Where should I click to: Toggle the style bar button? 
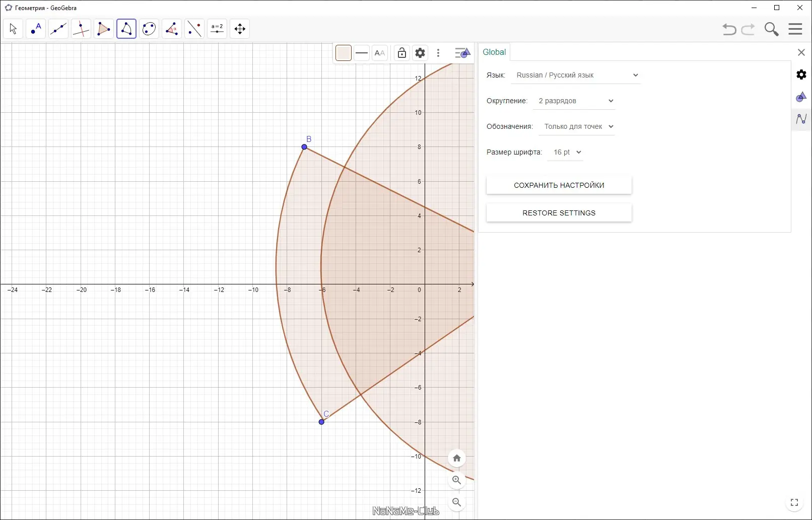click(x=462, y=53)
